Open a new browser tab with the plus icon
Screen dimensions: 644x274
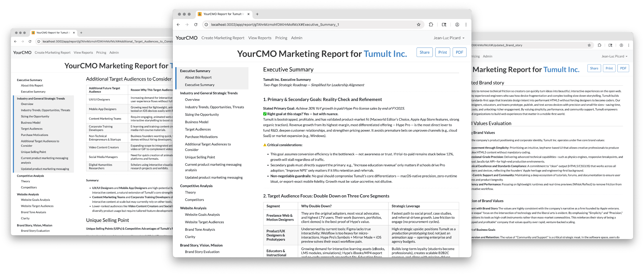(257, 14)
